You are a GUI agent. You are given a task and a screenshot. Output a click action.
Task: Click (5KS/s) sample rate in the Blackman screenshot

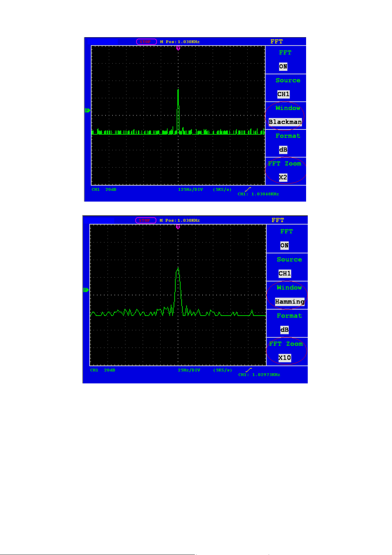coord(222,190)
